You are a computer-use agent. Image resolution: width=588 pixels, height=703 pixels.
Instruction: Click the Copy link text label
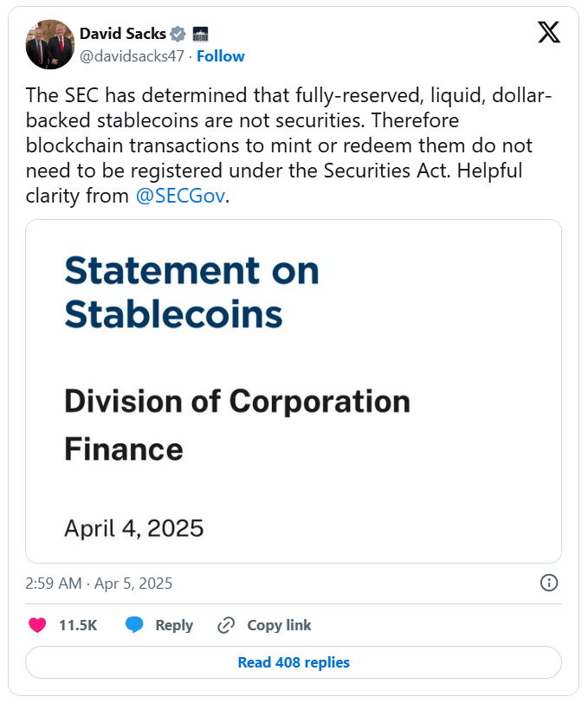[x=279, y=625]
